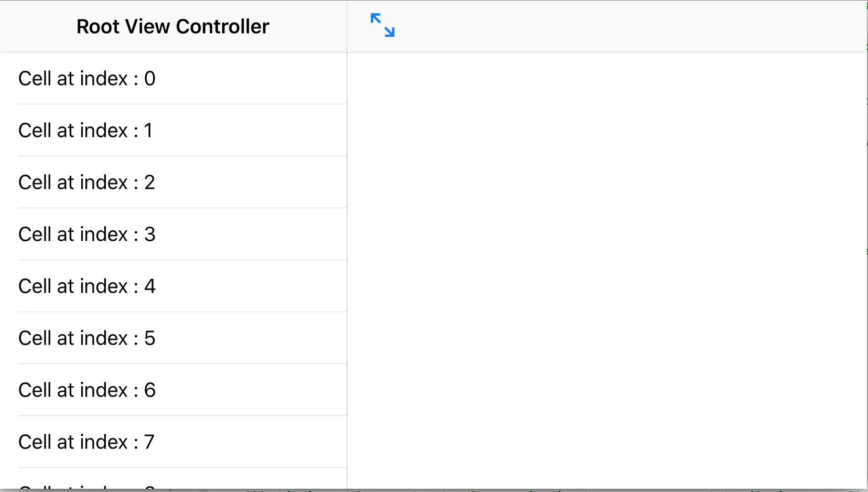Pick the Cell at index : 5 row
Screen dimensions: 868x492
(86, 338)
